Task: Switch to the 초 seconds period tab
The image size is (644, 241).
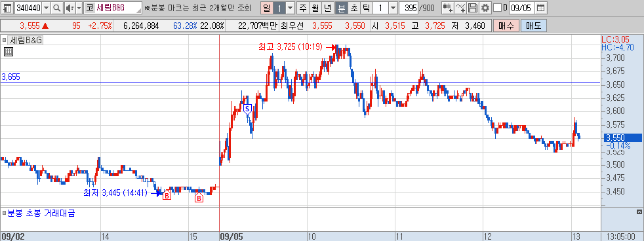Action: (x=353, y=8)
